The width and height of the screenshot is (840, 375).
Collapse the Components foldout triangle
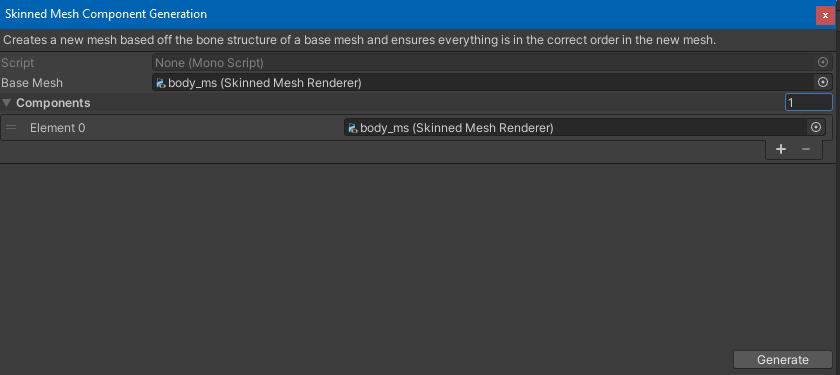tap(6, 102)
